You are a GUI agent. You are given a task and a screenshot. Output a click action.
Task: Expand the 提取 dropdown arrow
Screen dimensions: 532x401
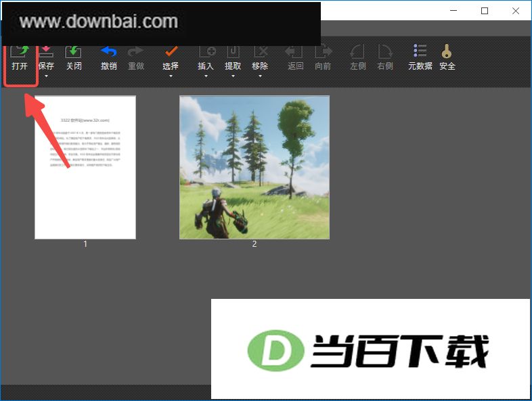click(x=233, y=76)
